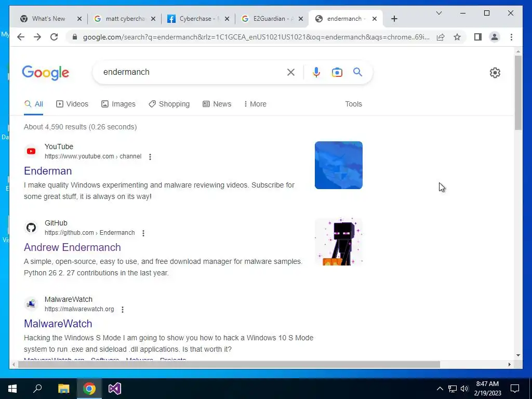
Task: Start voice search with the microphone
Action: (x=316, y=72)
